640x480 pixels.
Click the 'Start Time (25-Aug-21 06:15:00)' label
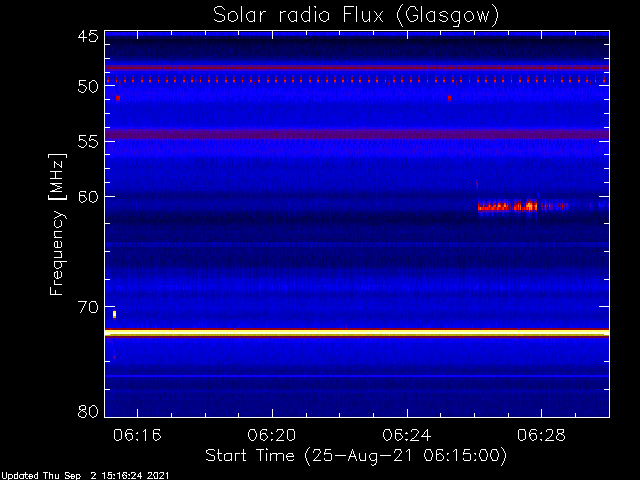tap(356, 456)
